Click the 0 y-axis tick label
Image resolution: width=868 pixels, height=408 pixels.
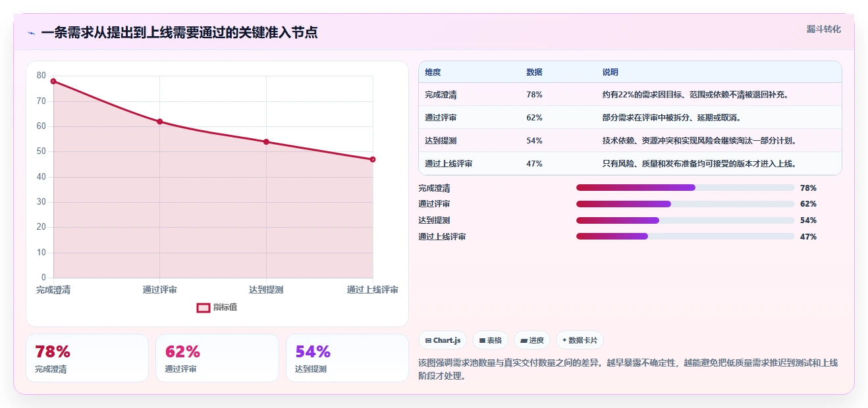(43, 278)
